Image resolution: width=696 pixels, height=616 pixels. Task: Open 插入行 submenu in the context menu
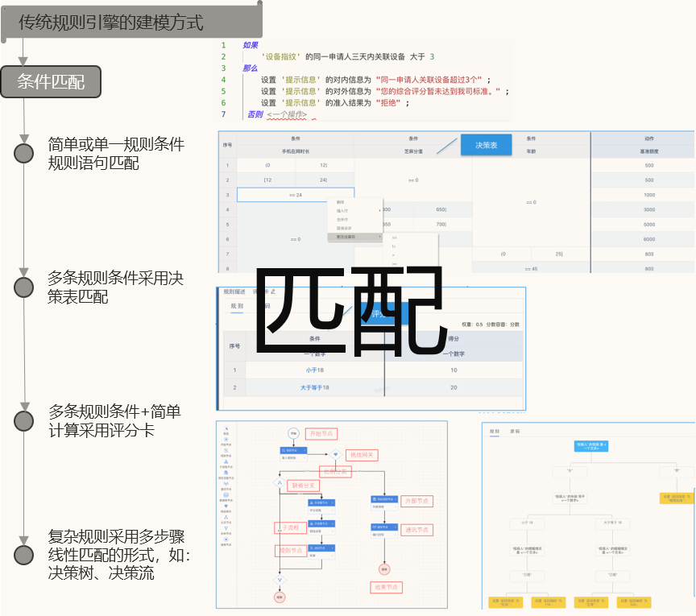(354, 211)
